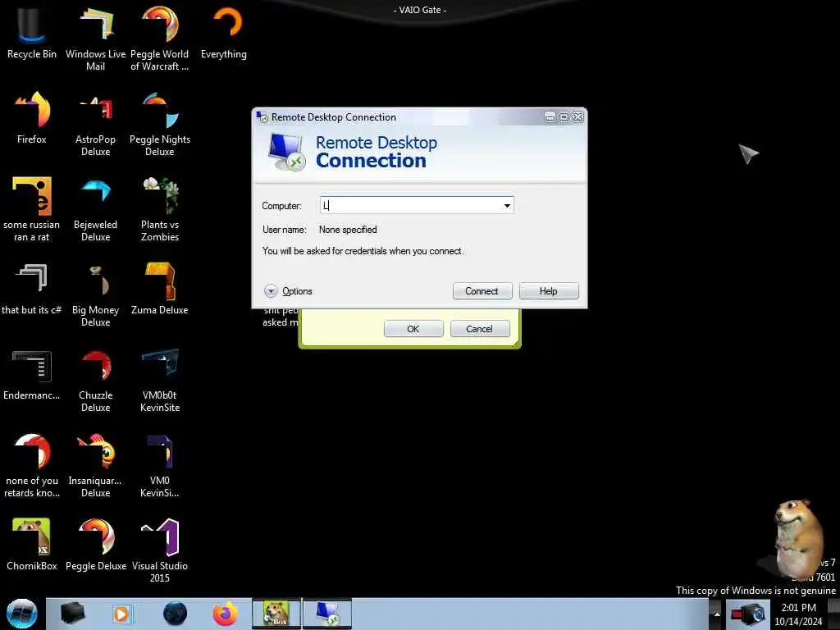This screenshot has width=840, height=630.
Task: Open the camera tray icon
Action: (748, 614)
